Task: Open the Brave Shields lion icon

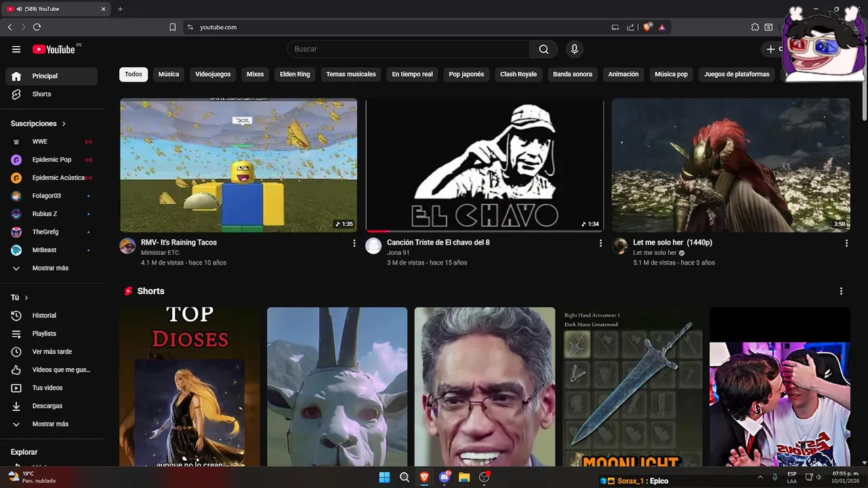Action: tap(648, 27)
